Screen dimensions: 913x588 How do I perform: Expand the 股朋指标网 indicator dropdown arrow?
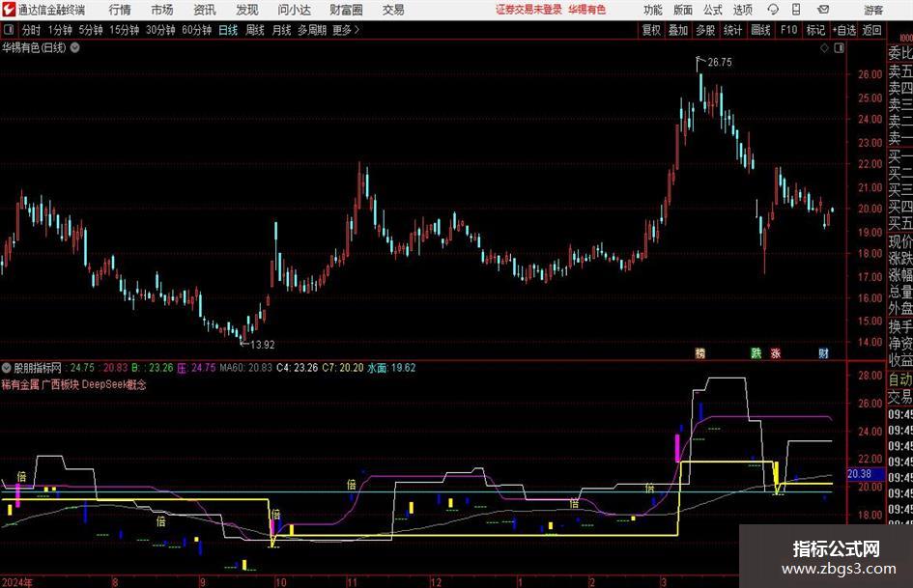pyautogui.click(x=7, y=368)
